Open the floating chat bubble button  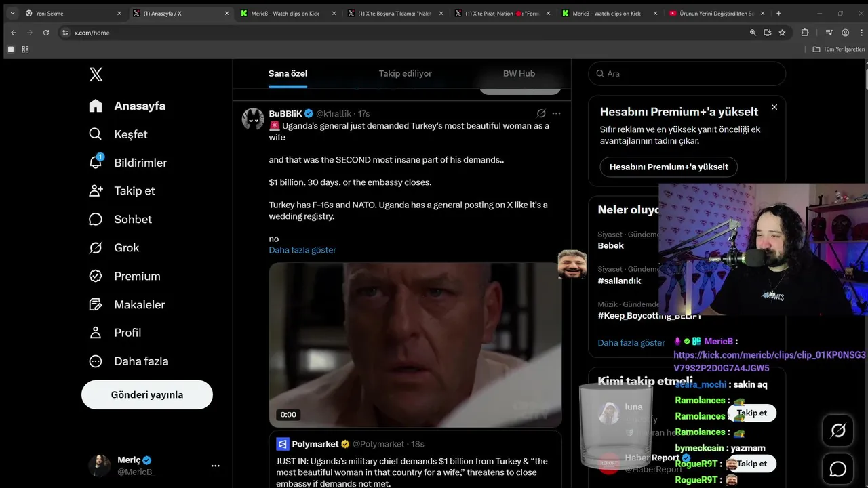pyautogui.click(x=838, y=469)
